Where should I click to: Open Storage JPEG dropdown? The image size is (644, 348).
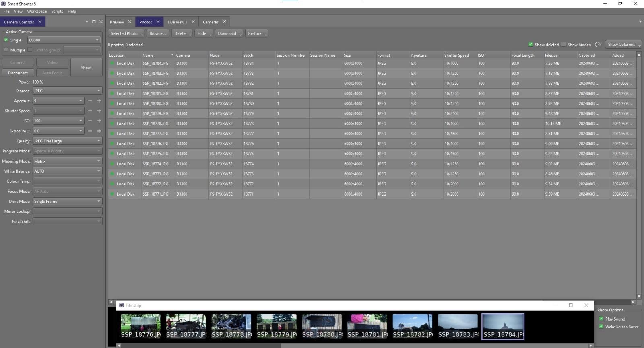click(x=67, y=91)
